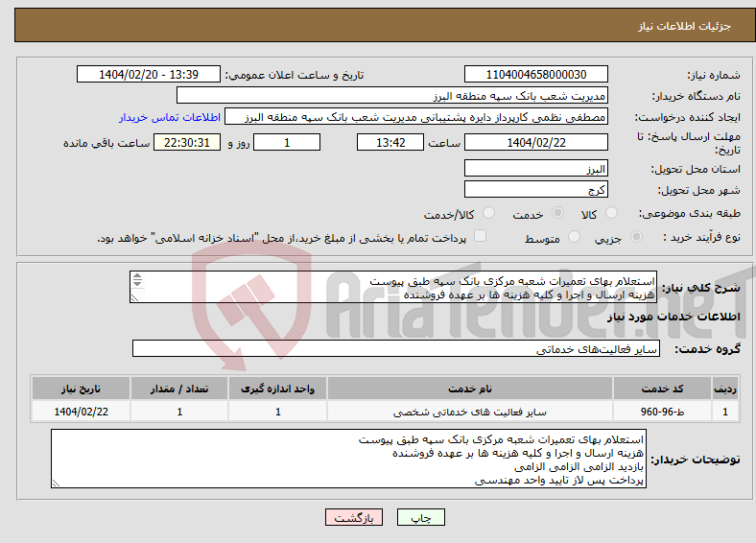Select the خدمت radio button

557,213
